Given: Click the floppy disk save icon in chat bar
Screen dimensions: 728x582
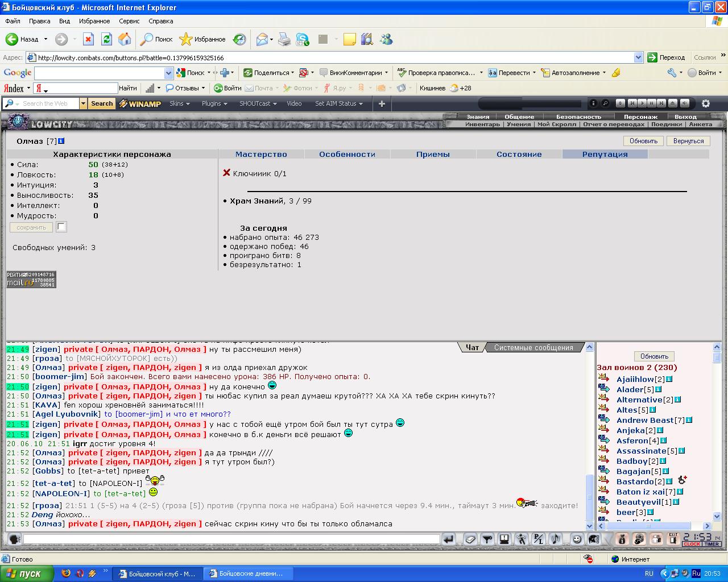Looking at the screenshot, I should 504,539.
